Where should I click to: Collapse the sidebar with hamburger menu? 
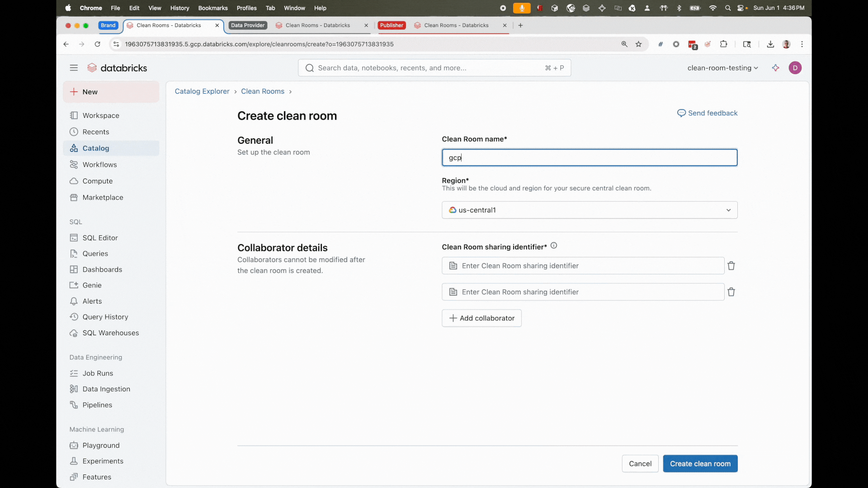[74, 68]
